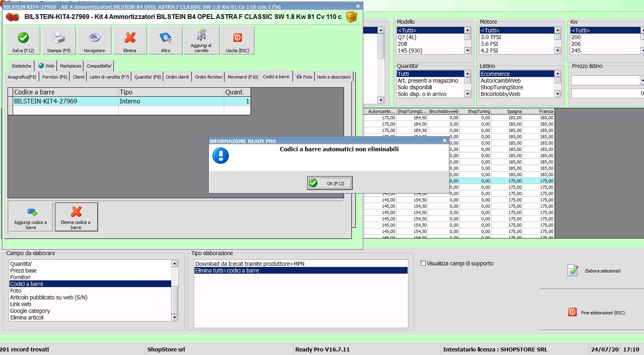Choose Art. presenti a magazzino option
The image size is (644, 355).
click(430, 81)
